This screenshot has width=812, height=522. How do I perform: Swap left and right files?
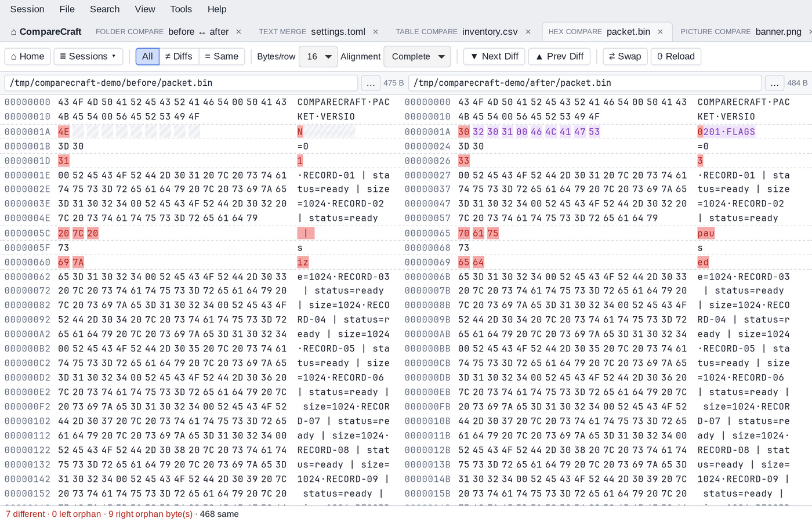[x=625, y=56]
